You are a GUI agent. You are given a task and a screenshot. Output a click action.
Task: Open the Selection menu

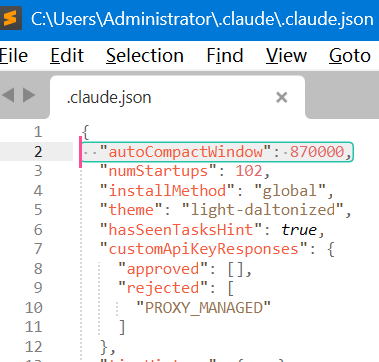point(145,55)
